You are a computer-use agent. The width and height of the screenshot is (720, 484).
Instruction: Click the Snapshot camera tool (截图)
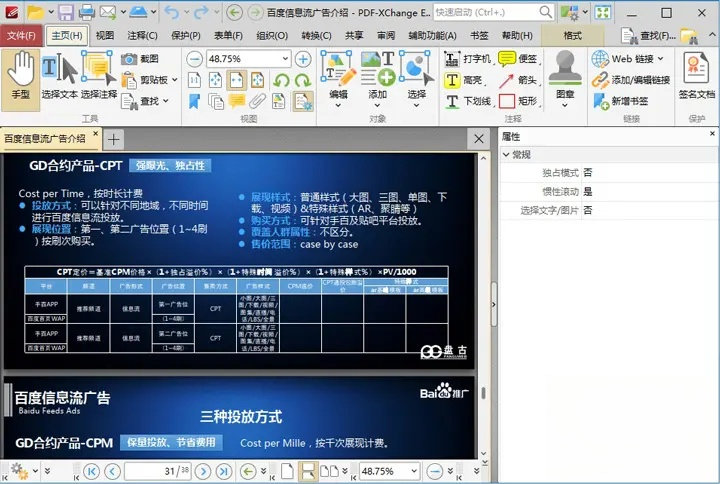tap(140, 59)
